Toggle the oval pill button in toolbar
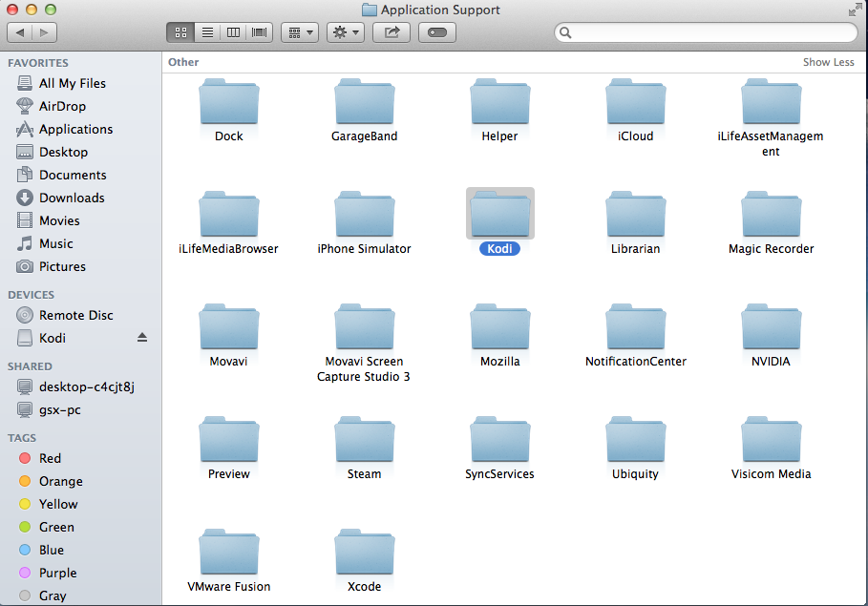This screenshot has width=868, height=606. (436, 31)
